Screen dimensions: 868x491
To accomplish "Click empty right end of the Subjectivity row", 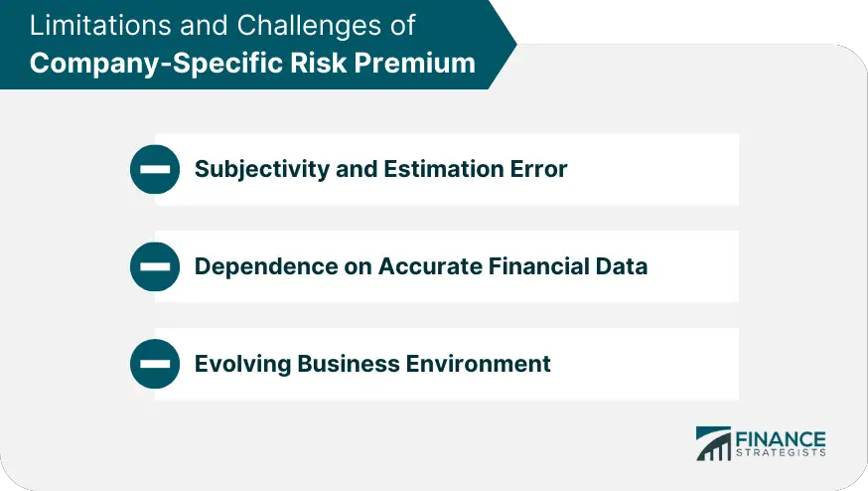I will click(653, 169).
